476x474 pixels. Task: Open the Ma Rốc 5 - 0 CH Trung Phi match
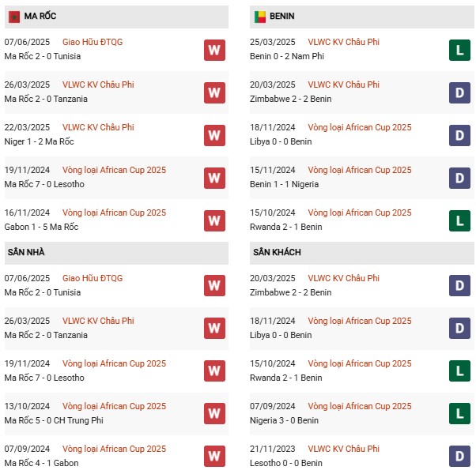[54, 420]
